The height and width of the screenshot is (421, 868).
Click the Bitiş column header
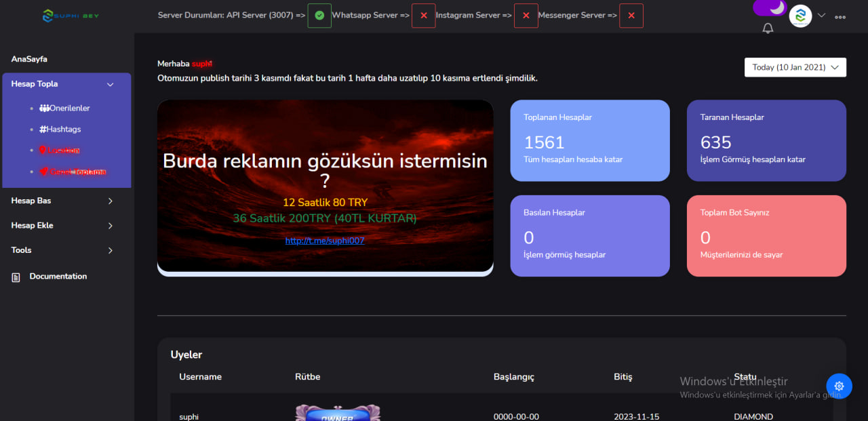coord(623,377)
